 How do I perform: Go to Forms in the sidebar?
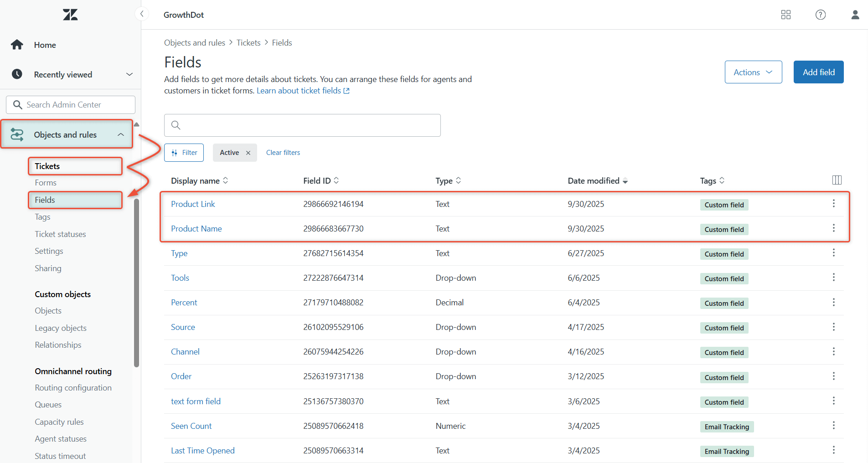click(46, 183)
